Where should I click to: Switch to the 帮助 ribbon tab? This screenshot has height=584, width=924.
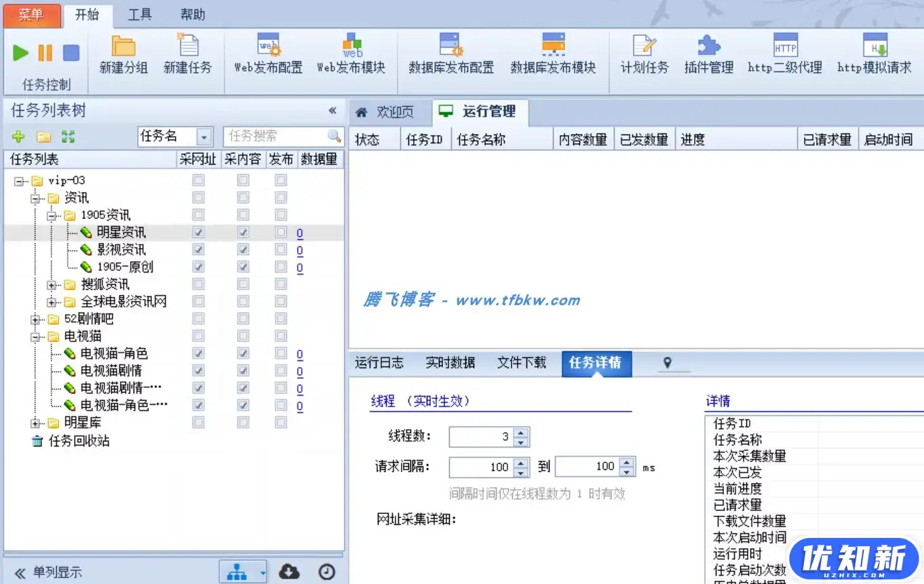click(x=193, y=15)
